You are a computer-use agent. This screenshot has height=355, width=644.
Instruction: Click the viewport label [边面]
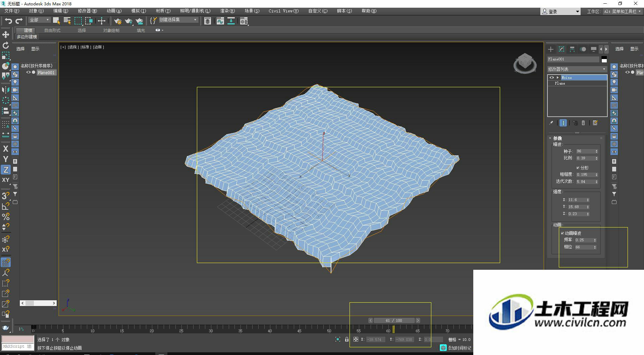pyautogui.click(x=98, y=47)
